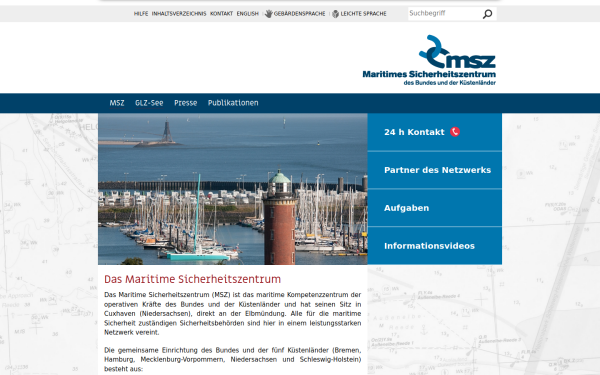Open the Presse navigation menu item
This screenshot has width=600, height=375.
click(186, 103)
